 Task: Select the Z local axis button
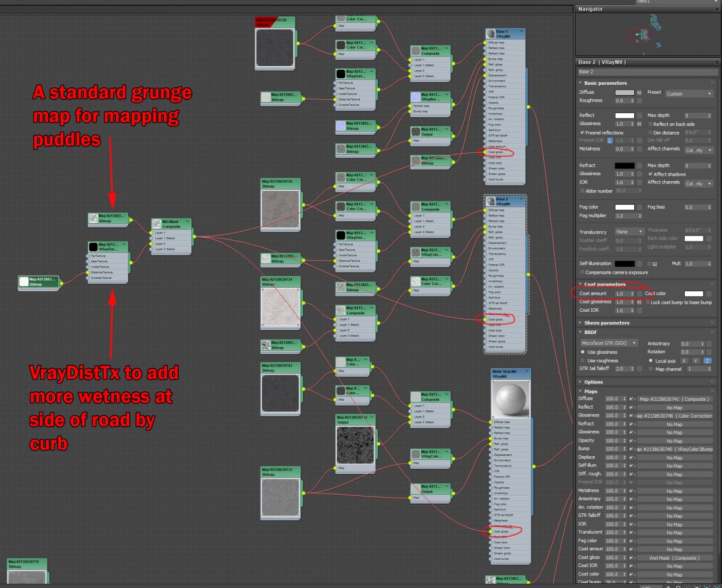[x=708, y=361]
